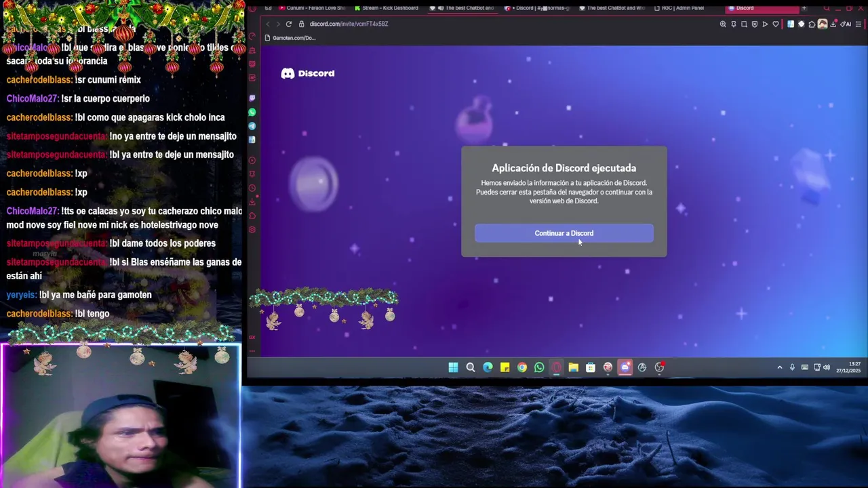Open Opera GX from the taskbar
This screenshot has width=868, height=488.
pyautogui.click(x=556, y=367)
